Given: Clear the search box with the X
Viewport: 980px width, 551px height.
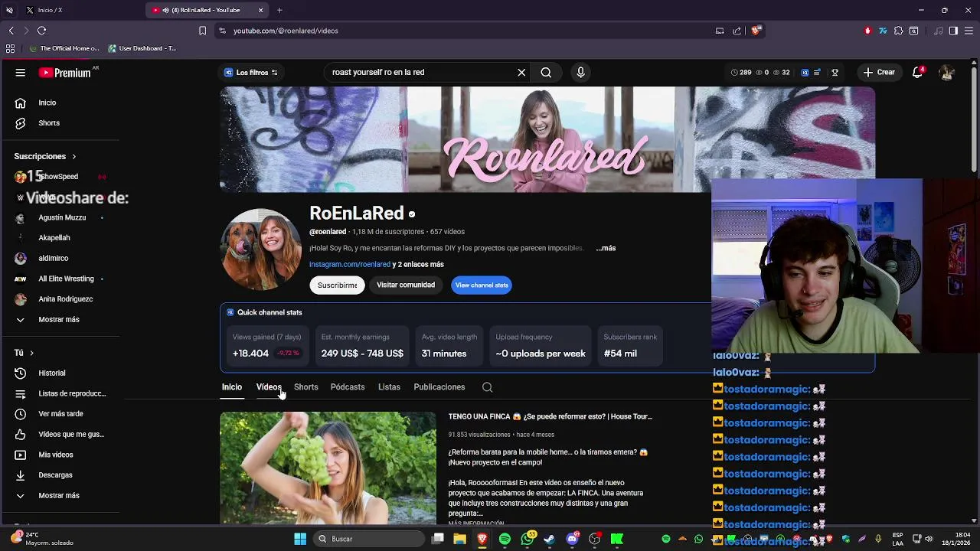Looking at the screenshot, I should click(521, 73).
